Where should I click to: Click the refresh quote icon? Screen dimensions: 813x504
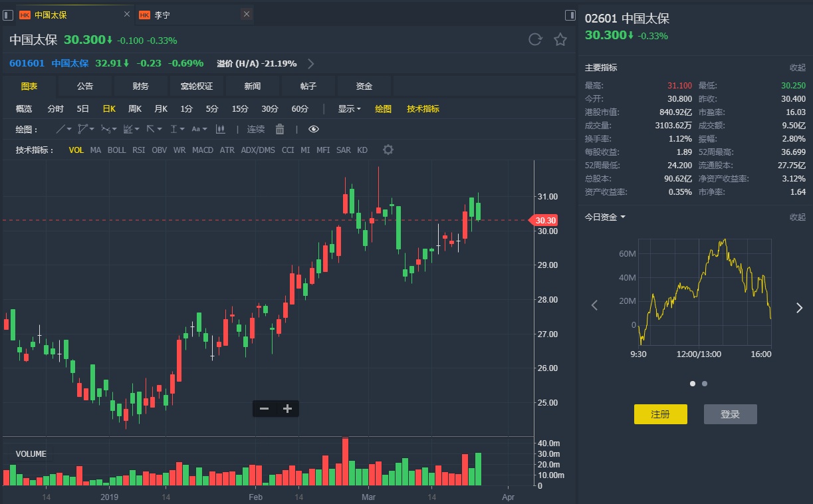pos(535,40)
